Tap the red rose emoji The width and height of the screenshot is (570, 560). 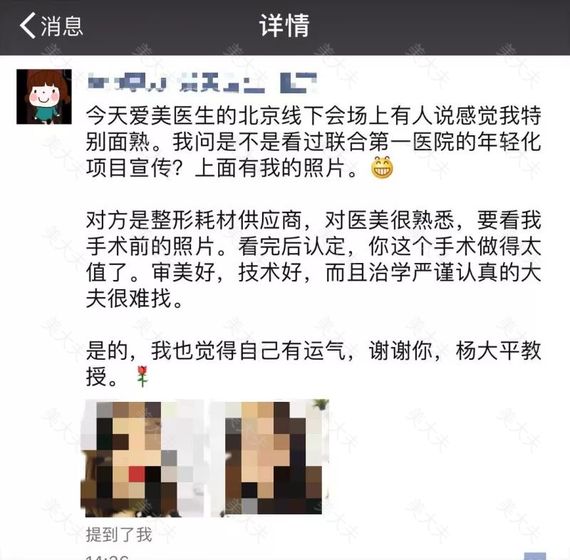142,376
